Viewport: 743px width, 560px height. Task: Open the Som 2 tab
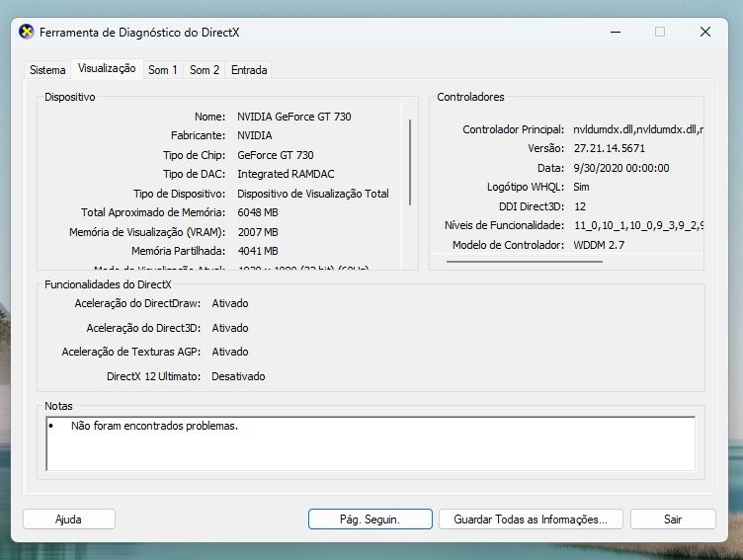tap(205, 70)
